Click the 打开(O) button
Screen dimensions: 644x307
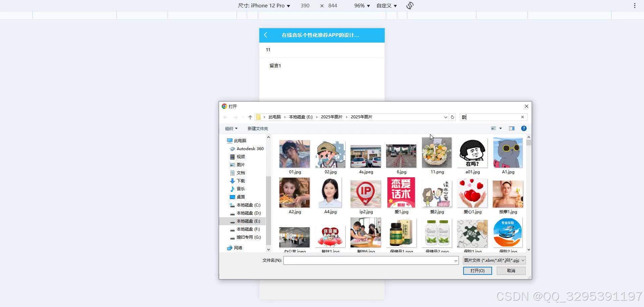[477, 270]
